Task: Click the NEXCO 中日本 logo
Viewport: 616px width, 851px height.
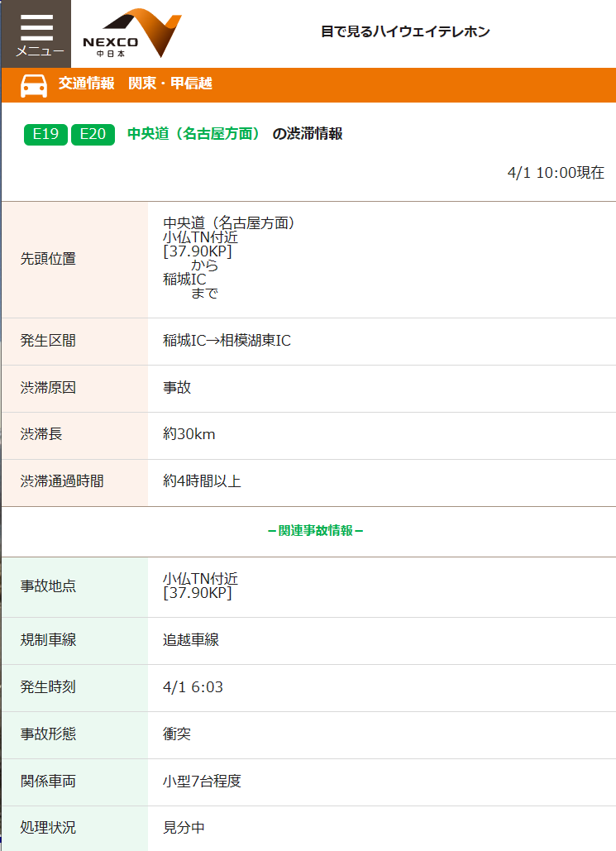Action: coord(132,33)
